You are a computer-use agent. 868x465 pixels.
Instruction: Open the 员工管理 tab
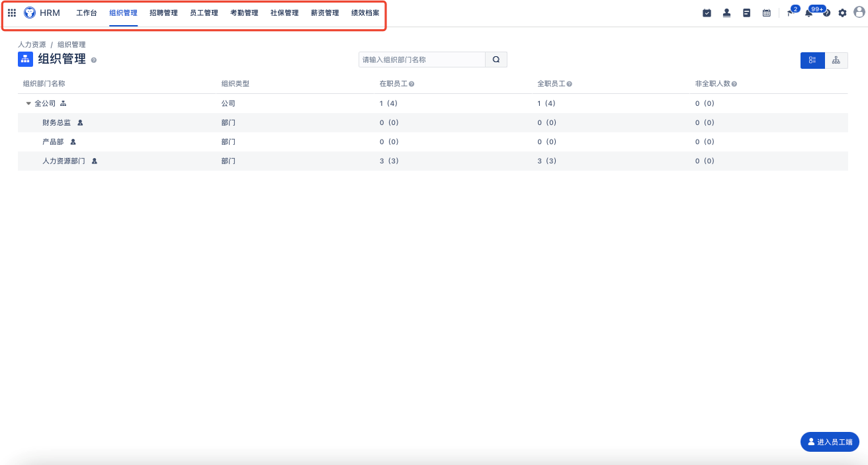click(204, 13)
